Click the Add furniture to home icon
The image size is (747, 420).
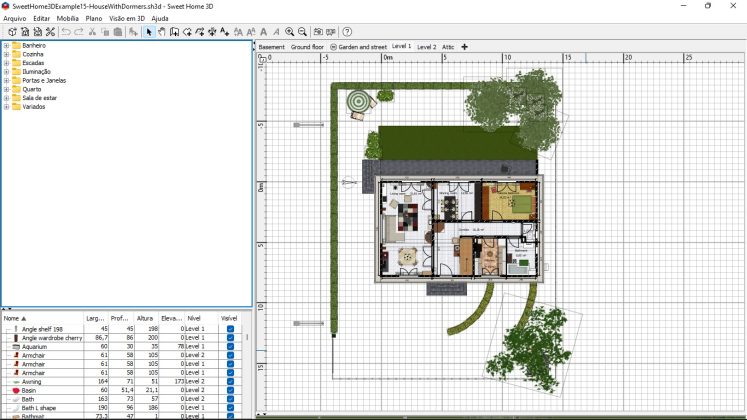(x=133, y=32)
